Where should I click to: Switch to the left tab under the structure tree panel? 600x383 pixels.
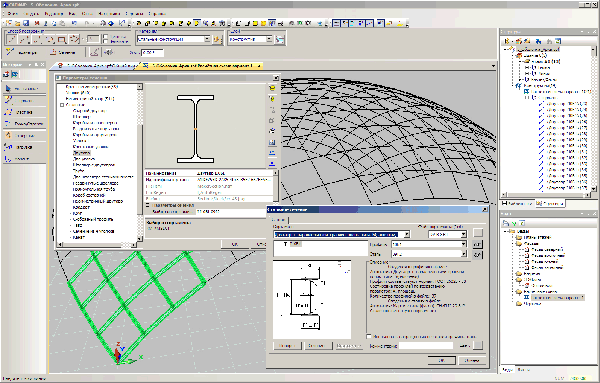pyautogui.click(x=517, y=204)
